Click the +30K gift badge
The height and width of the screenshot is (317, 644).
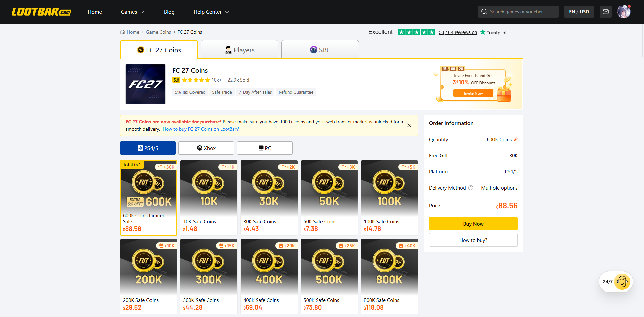pos(166,167)
